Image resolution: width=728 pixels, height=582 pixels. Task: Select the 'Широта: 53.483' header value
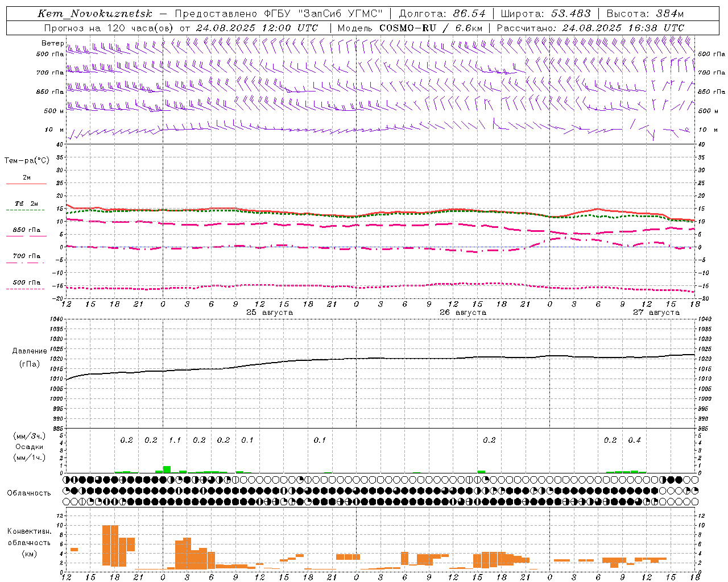[x=545, y=14]
